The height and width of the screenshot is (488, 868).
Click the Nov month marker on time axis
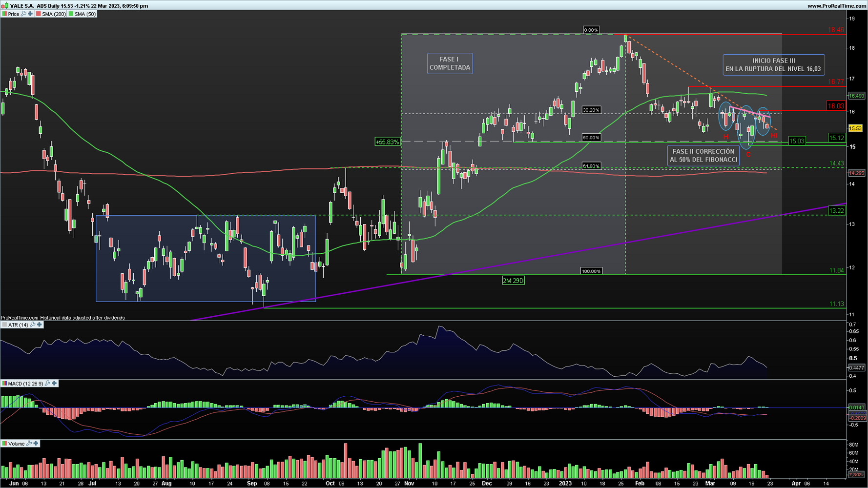click(409, 484)
